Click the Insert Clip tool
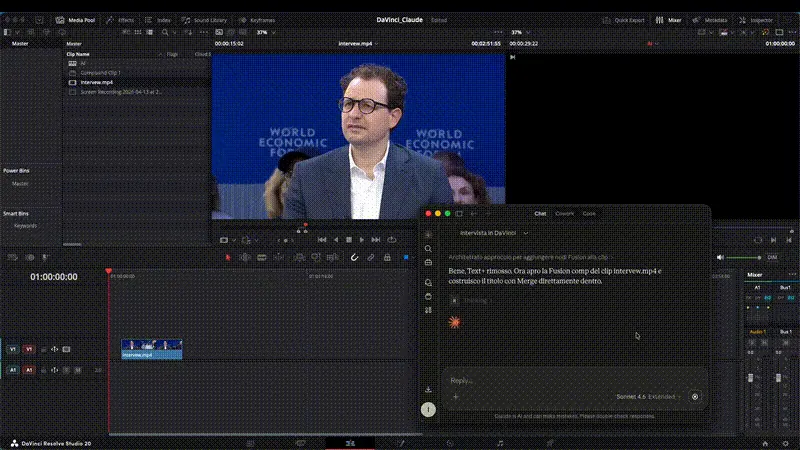 tap(299, 258)
